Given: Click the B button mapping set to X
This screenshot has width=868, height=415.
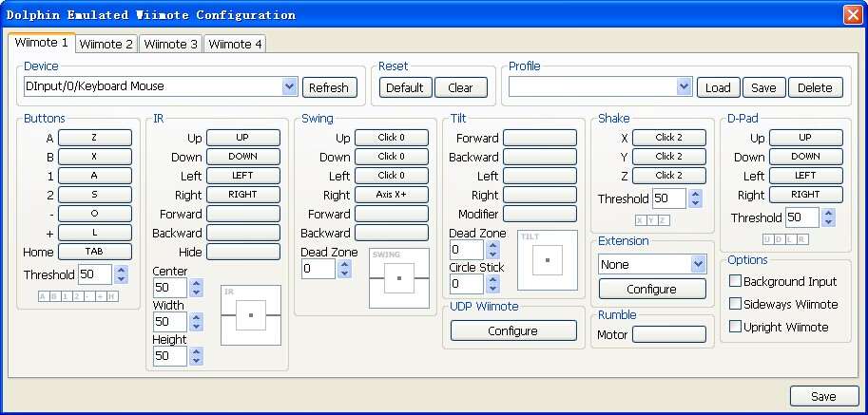Looking at the screenshot, I should pyautogui.click(x=95, y=157).
